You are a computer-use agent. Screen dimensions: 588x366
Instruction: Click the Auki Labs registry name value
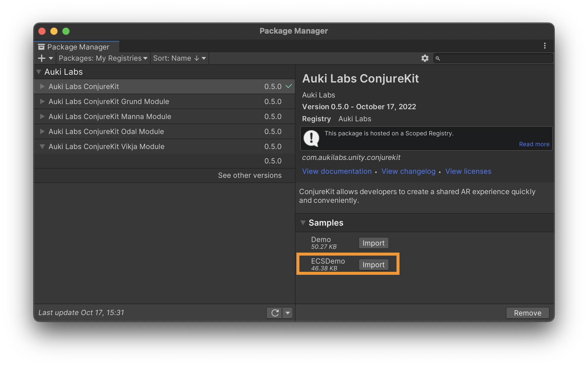(355, 119)
